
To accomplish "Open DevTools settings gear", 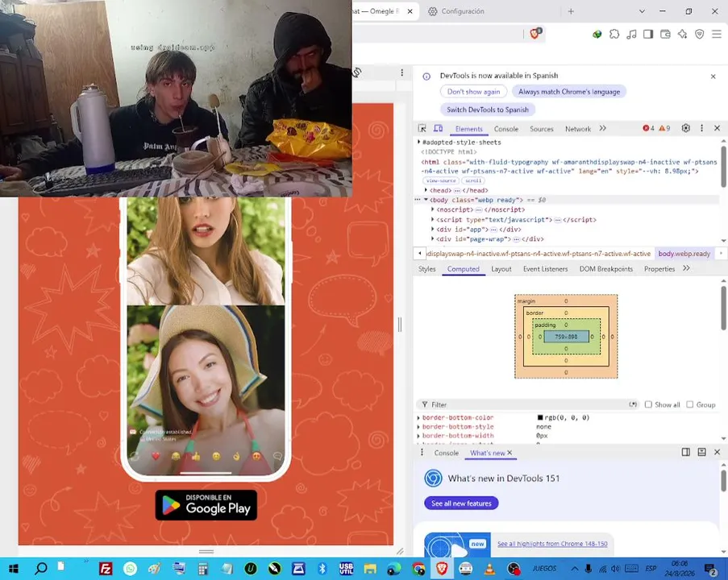I will click(x=686, y=128).
